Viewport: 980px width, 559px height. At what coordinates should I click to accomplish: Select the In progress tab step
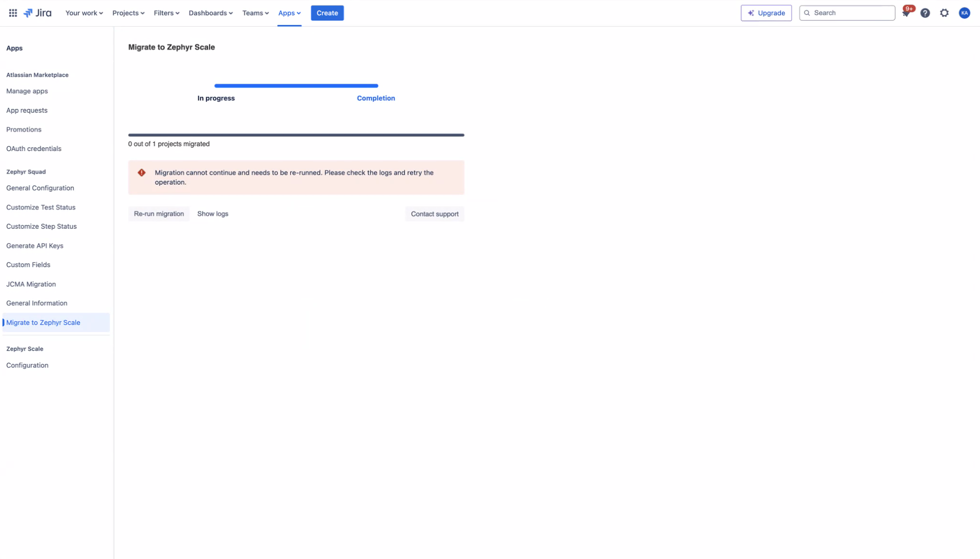click(216, 98)
